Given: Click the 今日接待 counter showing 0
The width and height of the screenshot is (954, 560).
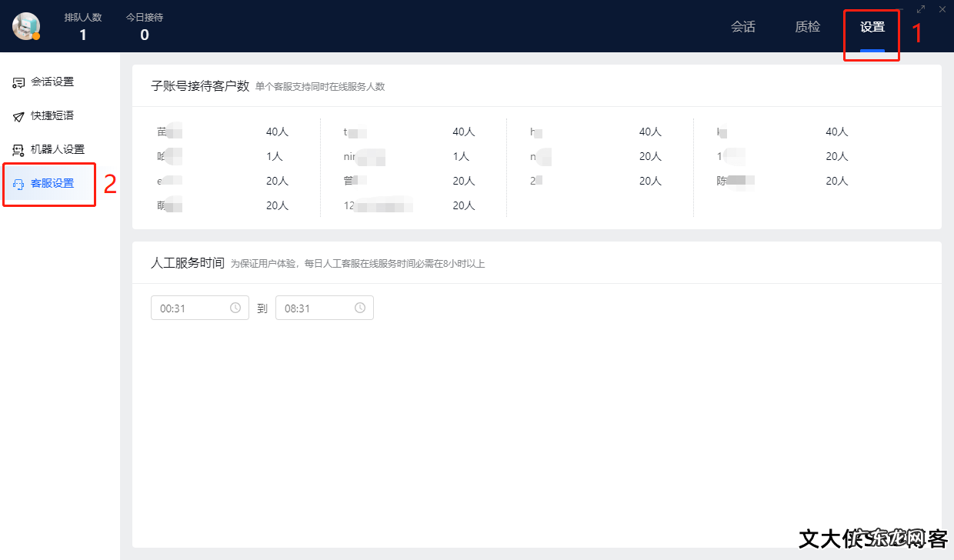Looking at the screenshot, I should pos(144,34).
